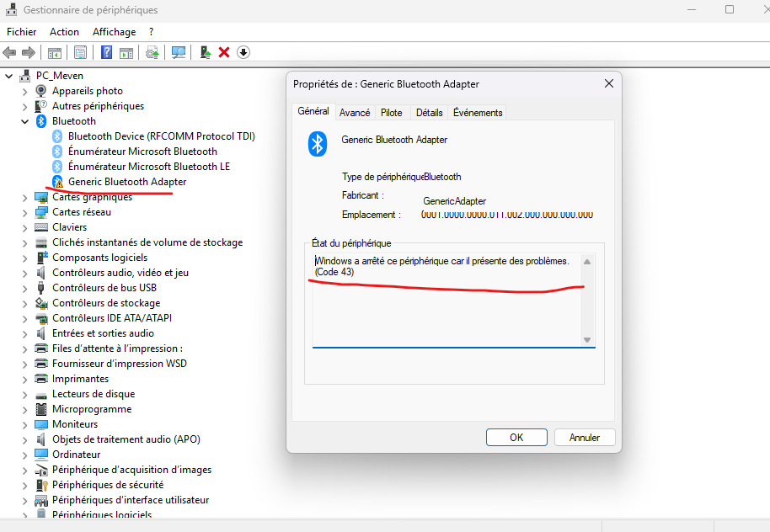The image size is (770, 532).
Task: Click Annuler in the properties dialog
Action: click(x=585, y=437)
